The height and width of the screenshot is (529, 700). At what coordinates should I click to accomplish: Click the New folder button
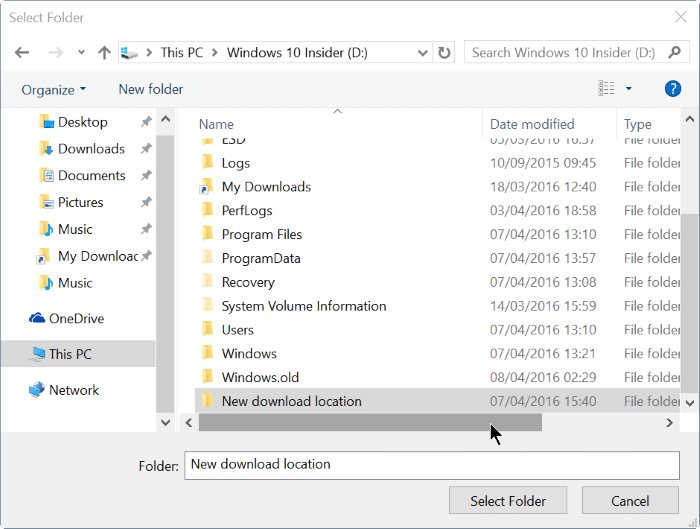151,89
